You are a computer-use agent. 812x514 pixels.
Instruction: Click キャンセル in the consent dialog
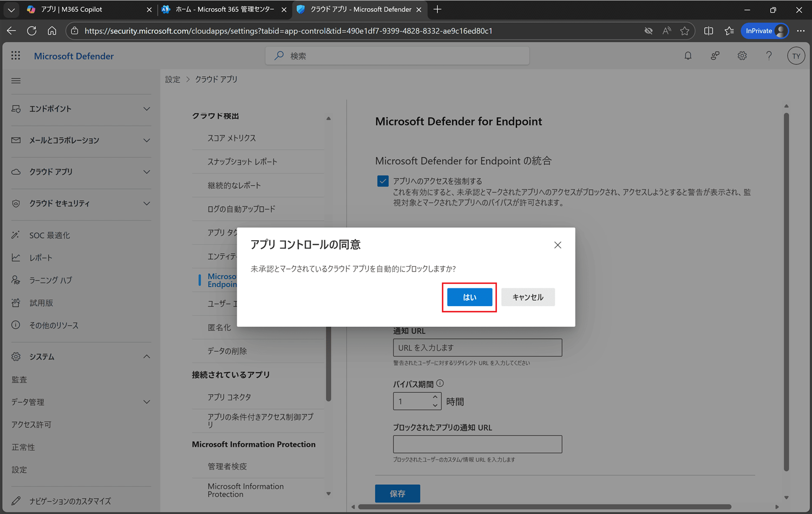pyautogui.click(x=528, y=297)
